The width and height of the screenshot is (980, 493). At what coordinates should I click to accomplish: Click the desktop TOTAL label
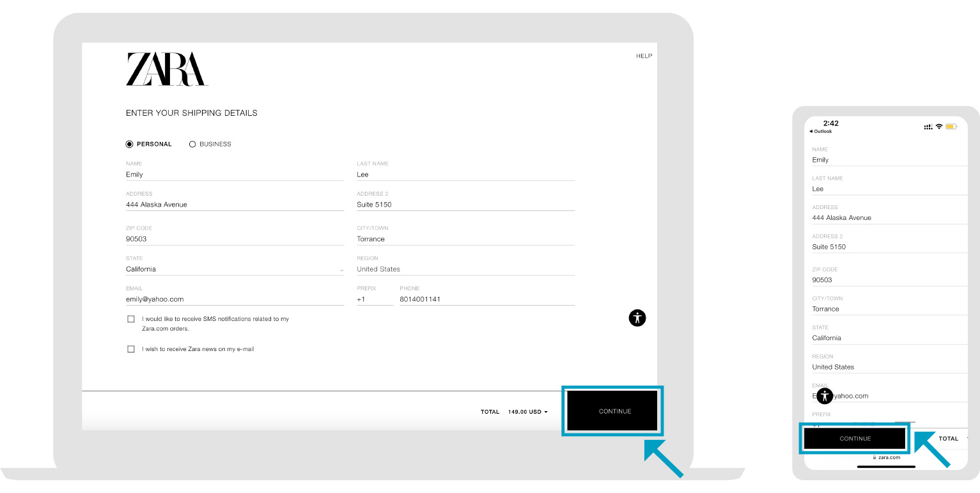(x=490, y=412)
